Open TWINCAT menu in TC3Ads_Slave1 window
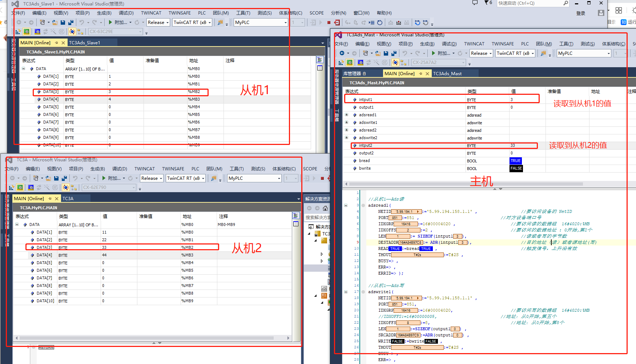Screen dimensions: 636x364 [x=151, y=13]
